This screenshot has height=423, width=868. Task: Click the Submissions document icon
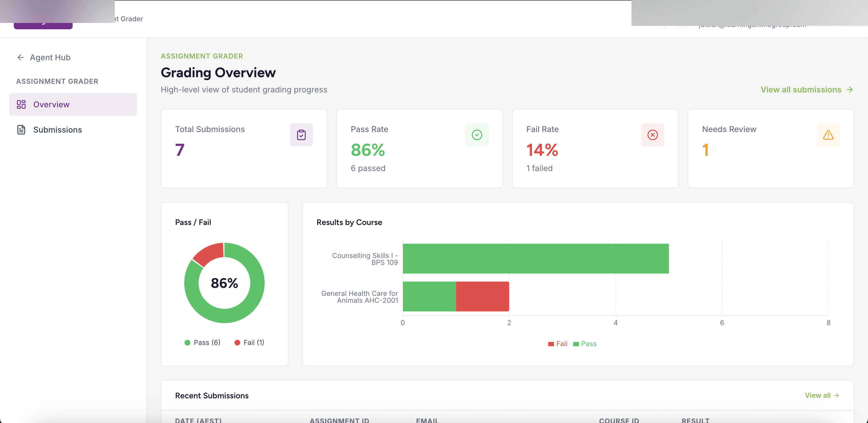pyautogui.click(x=21, y=129)
